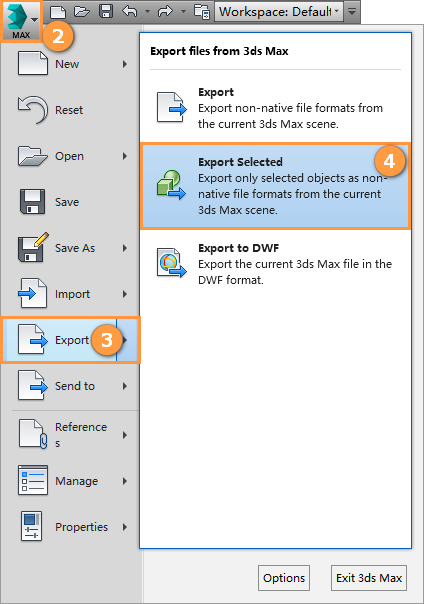The height and width of the screenshot is (604, 424).
Task: Expand the Import submenu arrow
Action: 125,294
